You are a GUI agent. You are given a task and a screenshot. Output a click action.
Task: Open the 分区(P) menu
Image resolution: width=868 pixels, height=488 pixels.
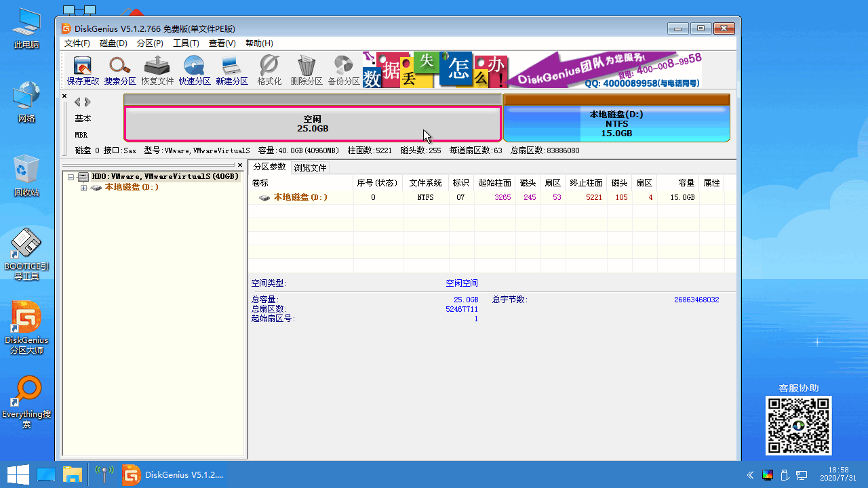150,43
